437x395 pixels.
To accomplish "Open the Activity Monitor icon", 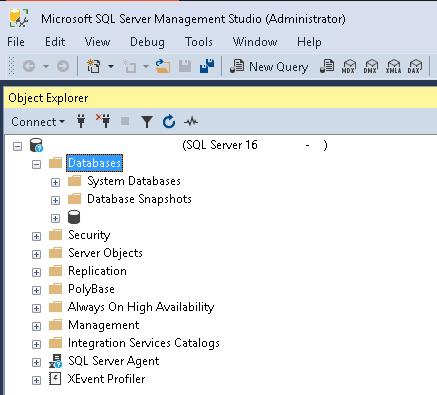I will click(x=191, y=122).
